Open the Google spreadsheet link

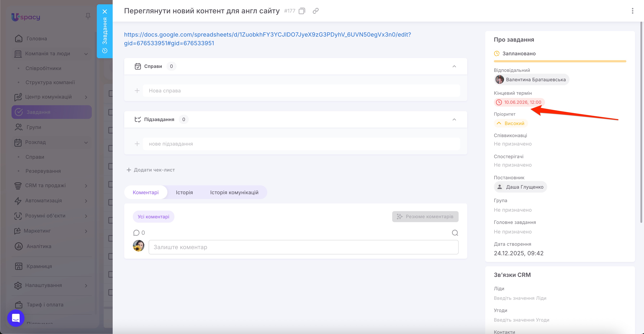pyautogui.click(x=267, y=39)
